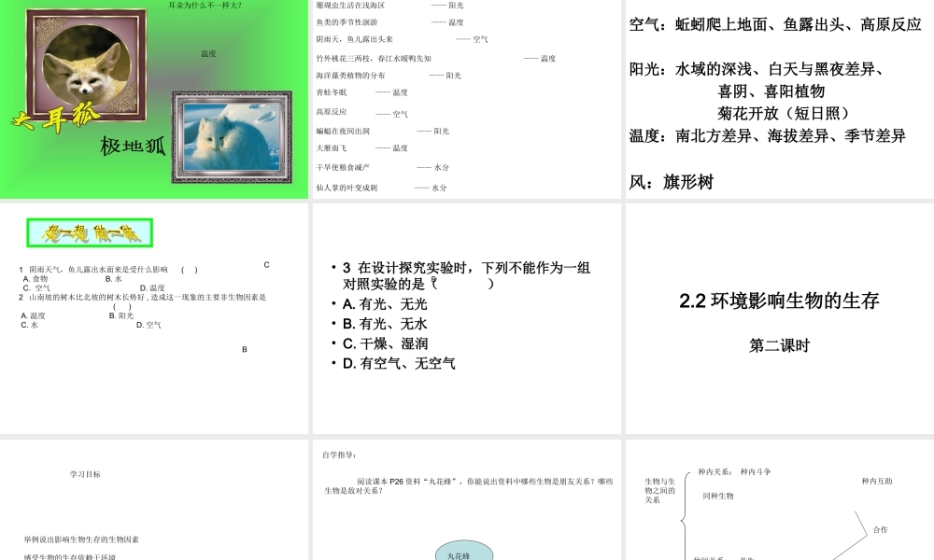Viewport: 934px width, 560px height.
Task: Select the arctic fox photo in the silver frame
Action: tap(232, 137)
